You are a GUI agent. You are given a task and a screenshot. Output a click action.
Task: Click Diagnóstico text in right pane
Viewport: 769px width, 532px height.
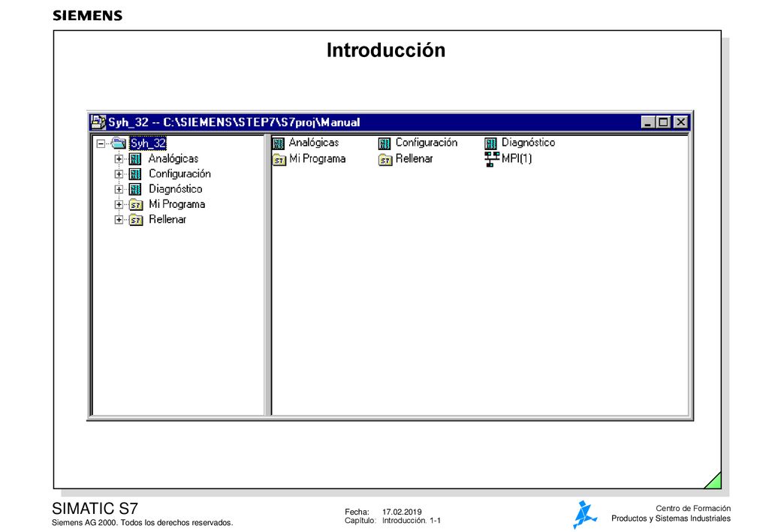pyautogui.click(x=528, y=143)
